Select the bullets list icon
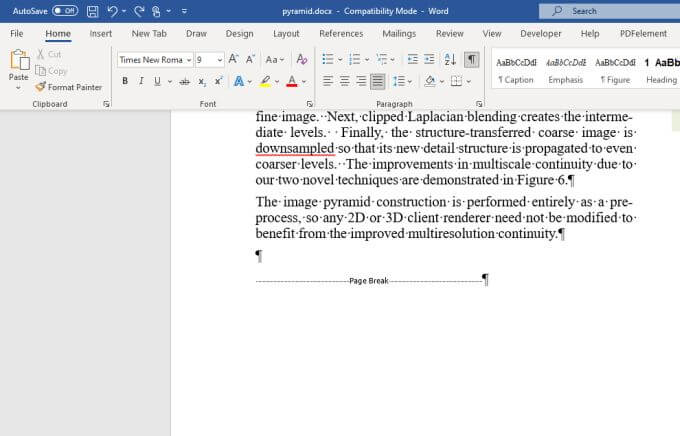The width and height of the screenshot is (680, 436). (x=327, y=60)
